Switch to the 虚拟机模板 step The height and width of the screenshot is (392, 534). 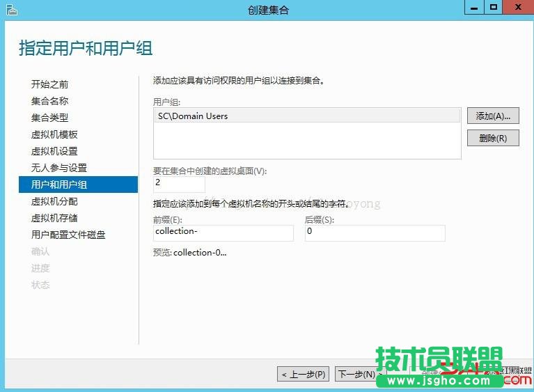[x=54, y=134]
